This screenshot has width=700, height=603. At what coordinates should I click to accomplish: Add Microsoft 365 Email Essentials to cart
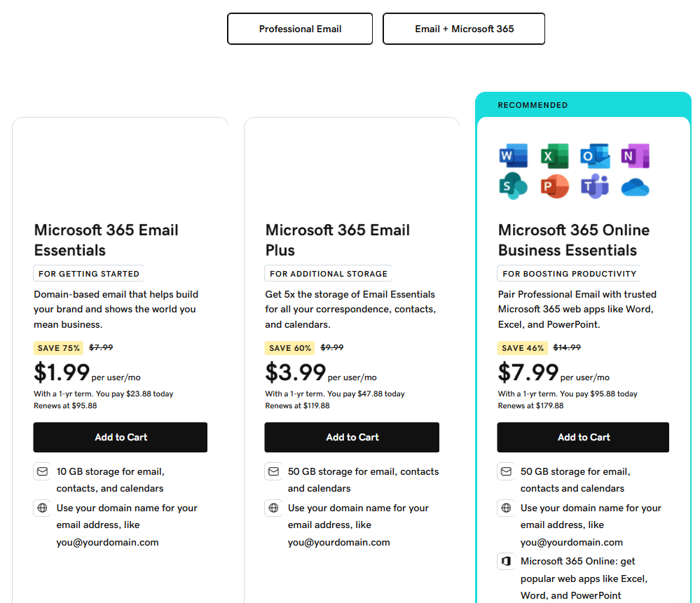pyautogui.click(x=121, y=437)
